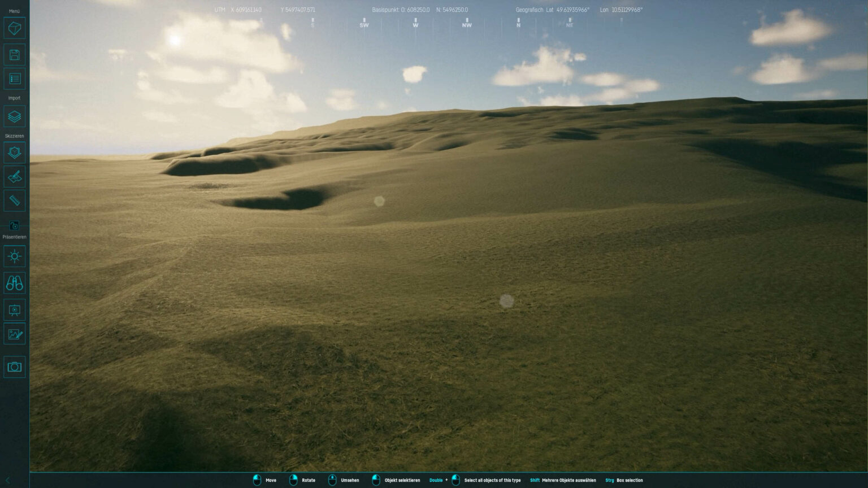868x488 pixels.
Task: Click the UTM Y coordinate value
Action: point(298,10)
